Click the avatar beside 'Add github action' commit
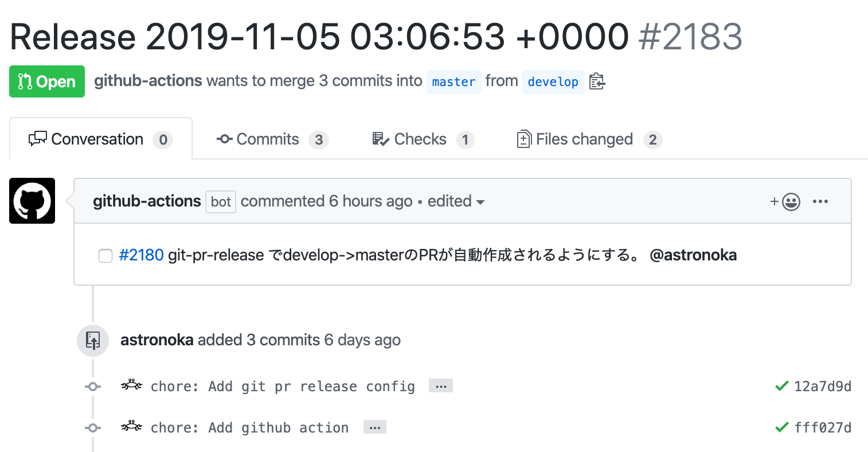This screenshot has height=452, width=868. pos(131,426)
